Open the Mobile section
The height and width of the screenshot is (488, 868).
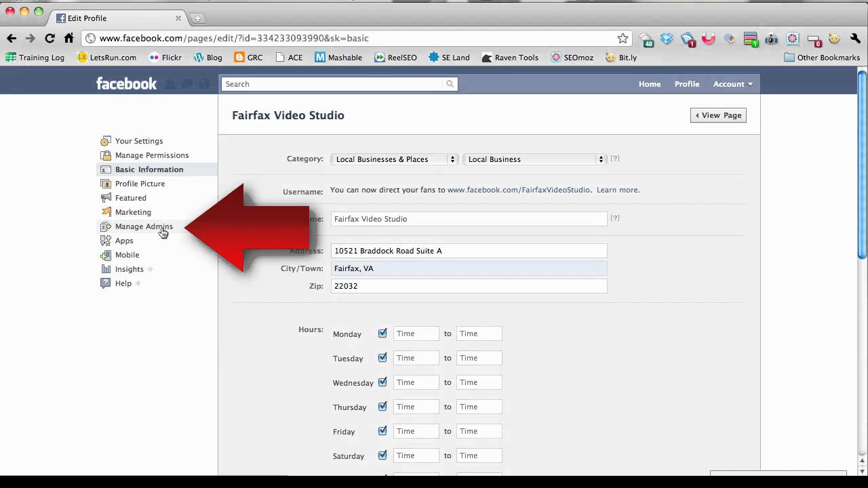[127, 255]
